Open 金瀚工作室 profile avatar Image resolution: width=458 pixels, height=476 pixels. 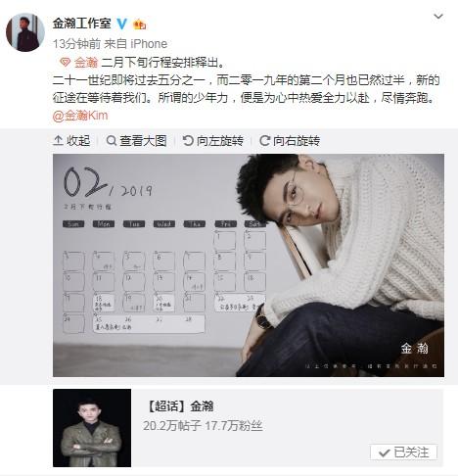[x=25, y=32]
